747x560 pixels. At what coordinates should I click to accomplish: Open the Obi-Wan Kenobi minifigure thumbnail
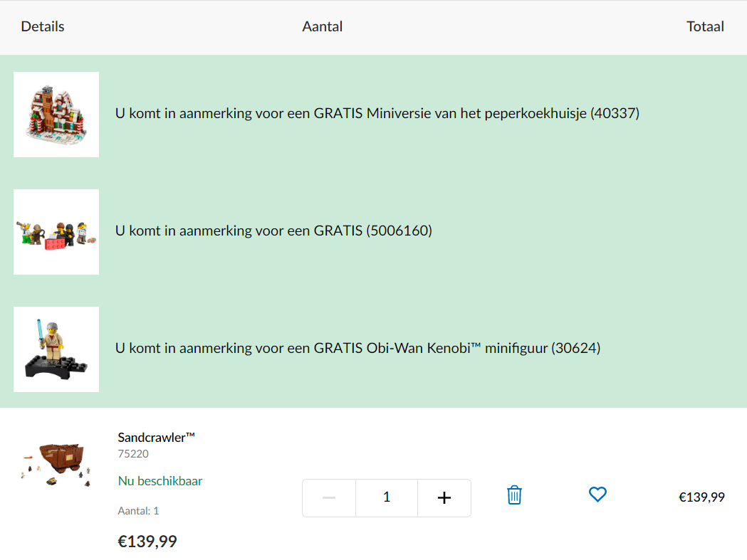pyautogui.click(x=56, y=349)
